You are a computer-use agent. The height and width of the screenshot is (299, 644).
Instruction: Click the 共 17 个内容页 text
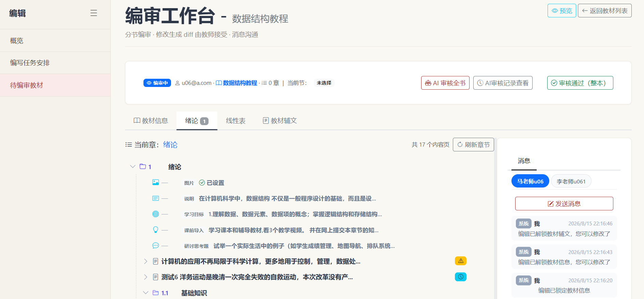[x=430, y=145]
